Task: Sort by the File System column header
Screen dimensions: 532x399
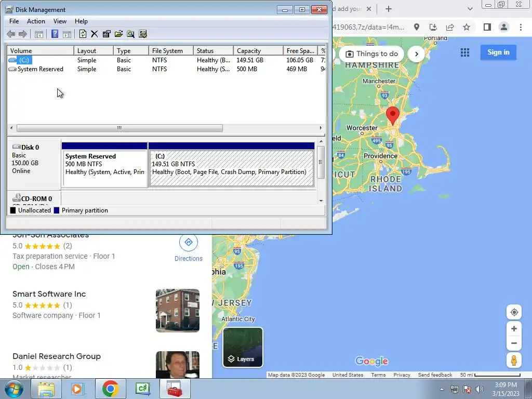Action: click(x=171, y=50)
